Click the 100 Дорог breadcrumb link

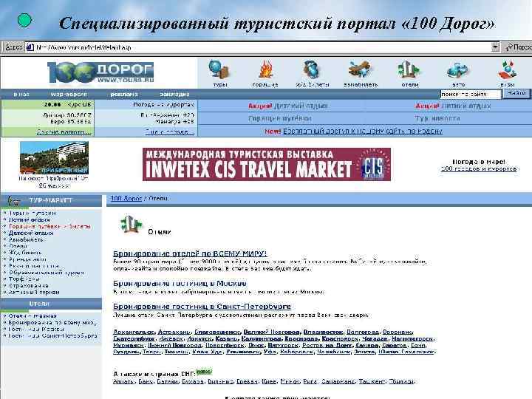point(126,199)
